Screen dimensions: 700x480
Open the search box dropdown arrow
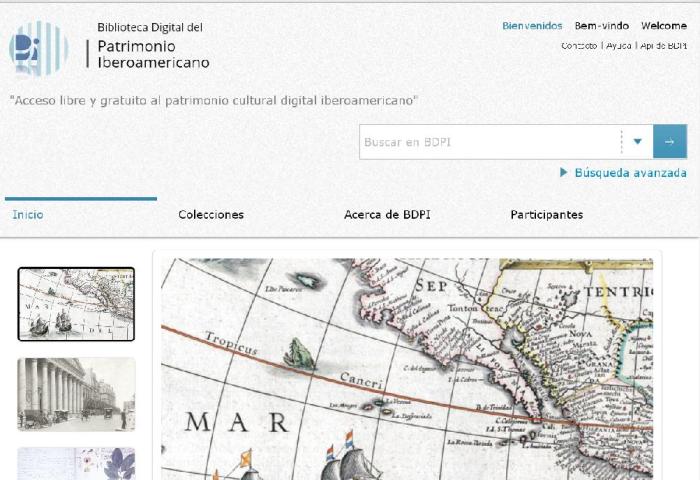click(x=637, y=142)
